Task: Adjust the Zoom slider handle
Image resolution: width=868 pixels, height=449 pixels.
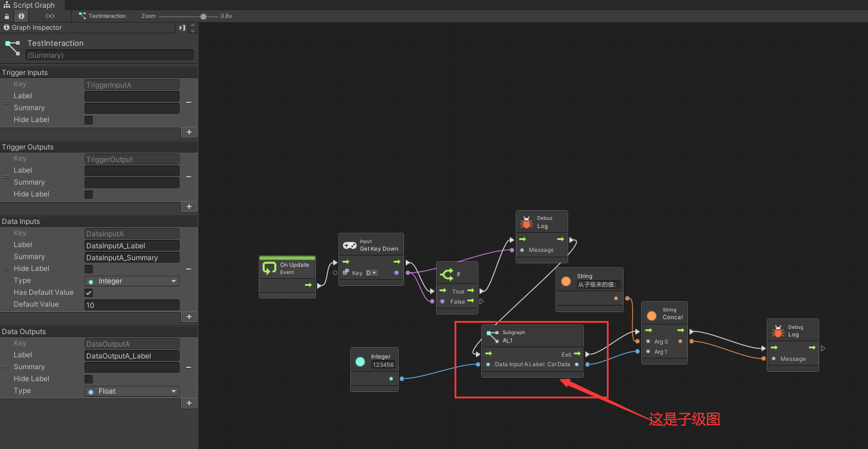Action: tap(203, 16)
